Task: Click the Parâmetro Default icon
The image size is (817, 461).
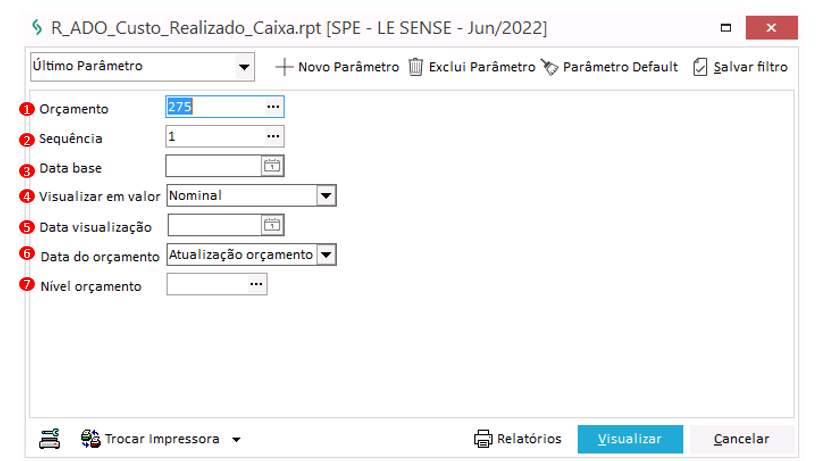Action: tap(548, 67)
